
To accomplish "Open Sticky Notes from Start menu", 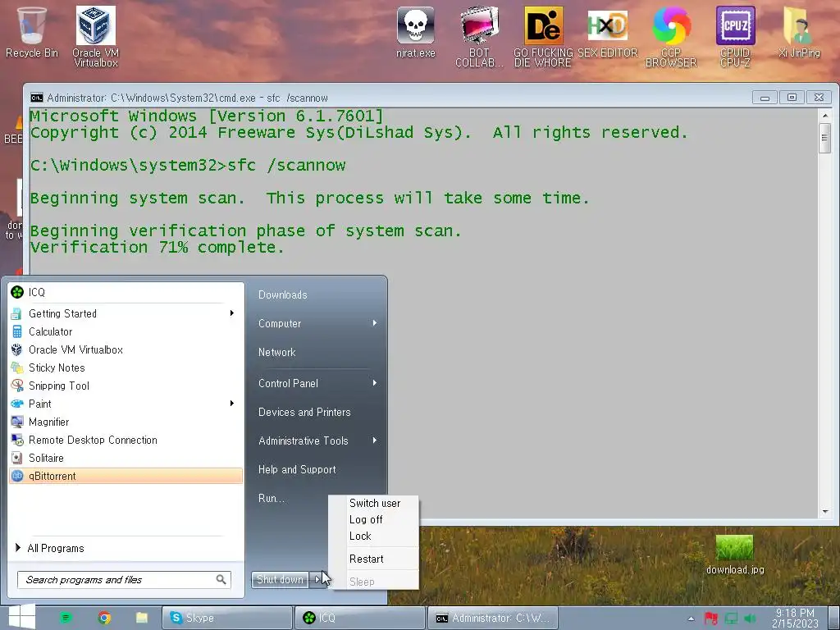I will (x=126, y=367).
